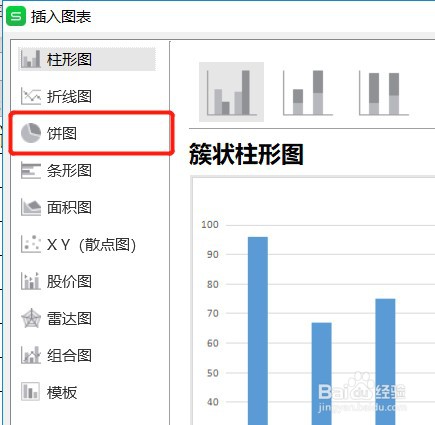435x425 pixels.
Task: Pick 股价图 from chart types
Action: (69, 282)
